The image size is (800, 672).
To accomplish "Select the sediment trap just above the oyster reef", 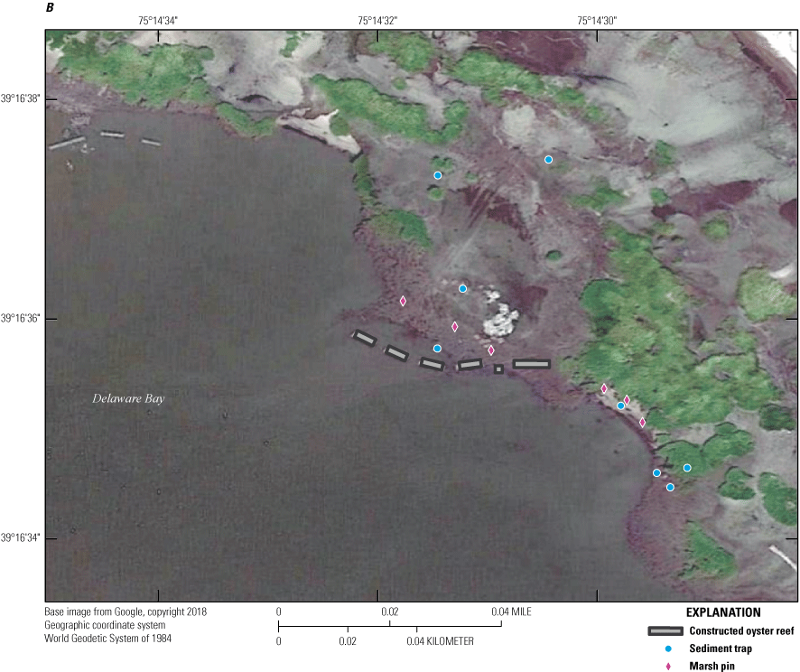I will [x=437, y=348].
